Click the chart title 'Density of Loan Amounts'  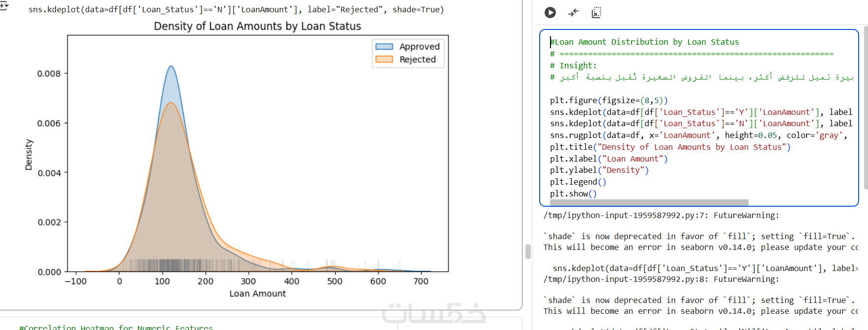(x=257, y=27)
